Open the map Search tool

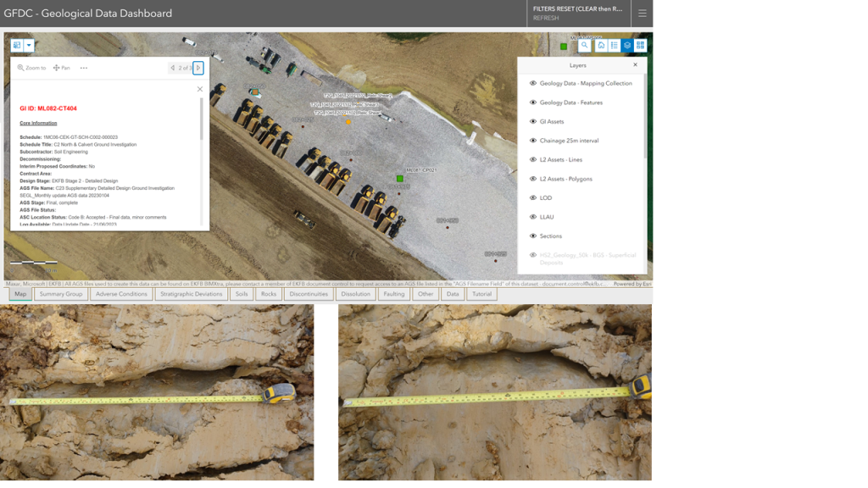click(585, 47)
